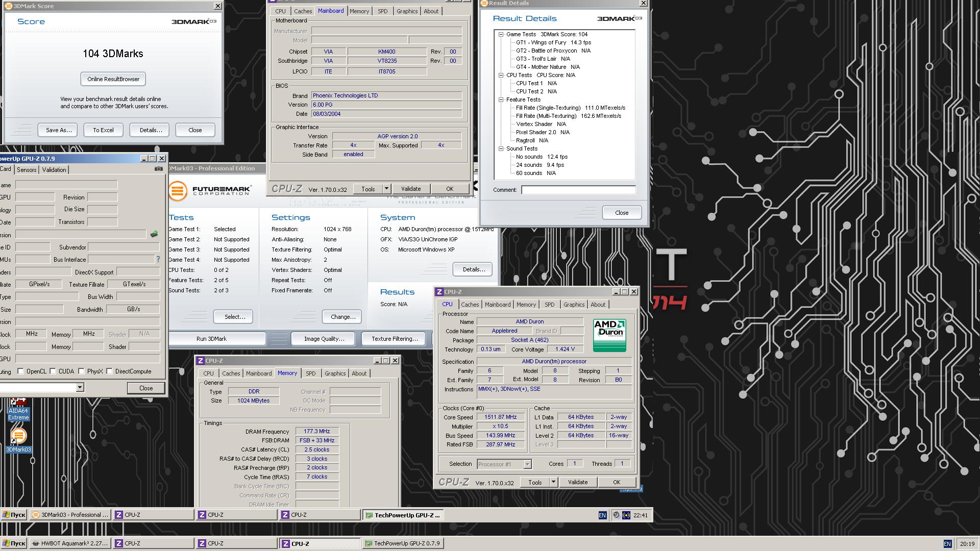
Task: Click the AMD Duron processor logo
Action: point(609,335)
